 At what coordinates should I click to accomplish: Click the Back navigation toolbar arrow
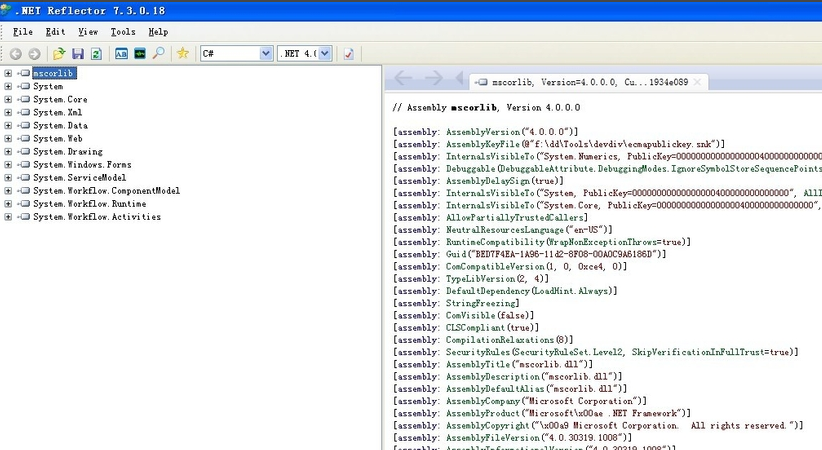(x=16, y=54)
